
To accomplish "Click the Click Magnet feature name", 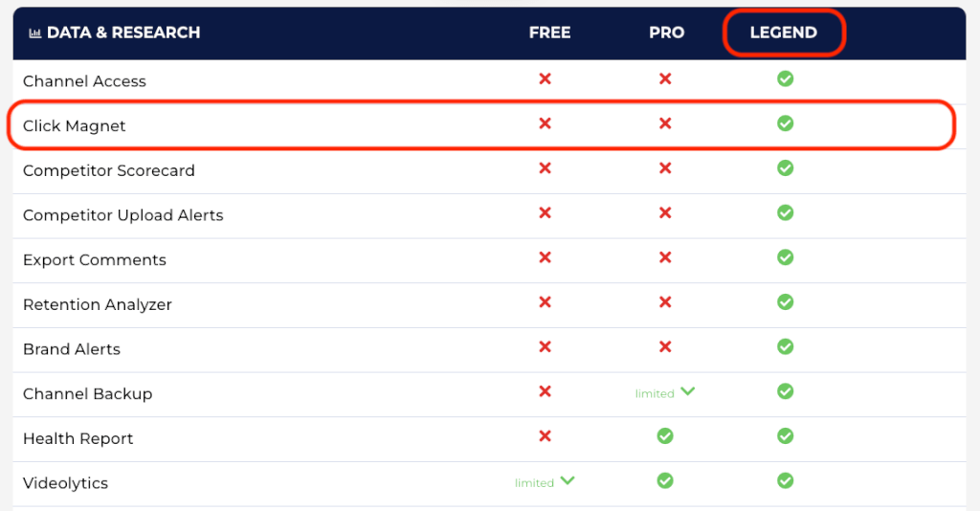I will click(x=75, y=126).
